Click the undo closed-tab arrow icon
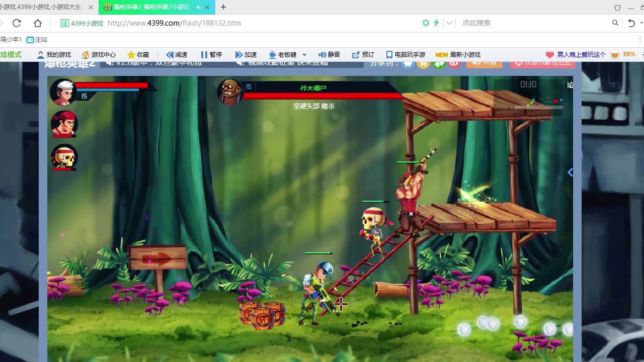644x362 pixels. 631,23
